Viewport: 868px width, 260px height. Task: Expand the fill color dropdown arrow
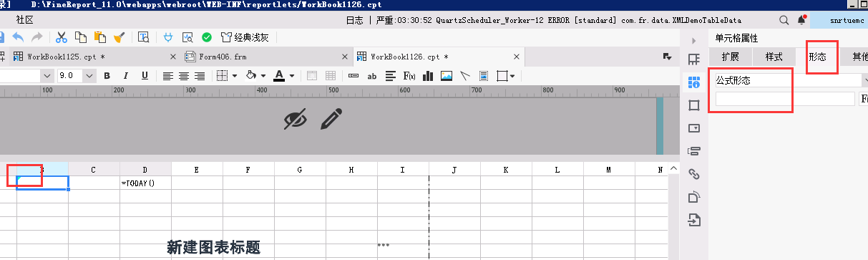pyautogui.click(x=263, y=75)
